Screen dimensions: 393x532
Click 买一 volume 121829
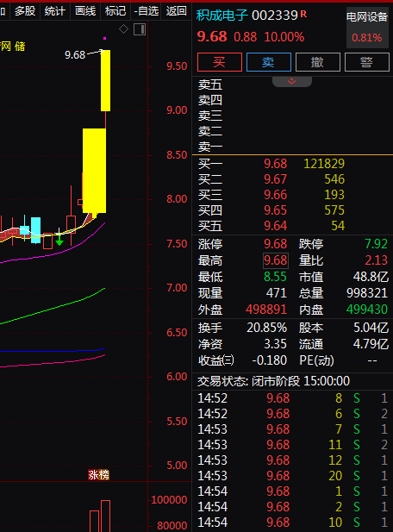(324, 164)
